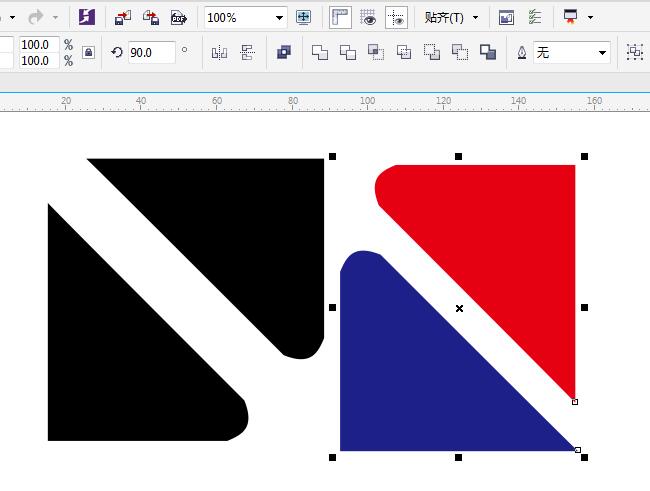Viewport: 650px width, 491px height.
Task: Click the top-left selection handle
Action: 332,156
